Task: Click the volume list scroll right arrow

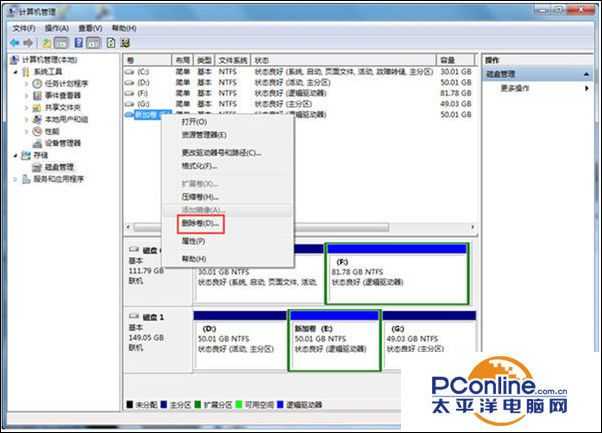Action: (473, 227)
